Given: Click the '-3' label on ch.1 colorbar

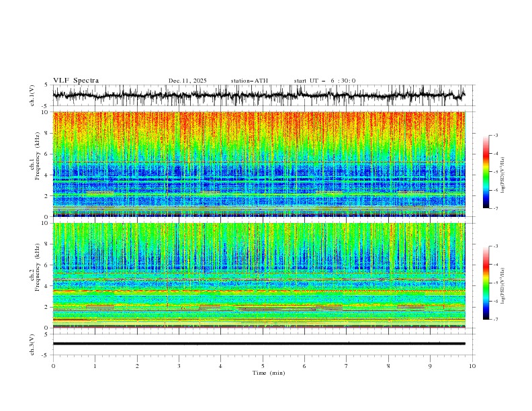Looking at the screenshot, I should 496,135.
